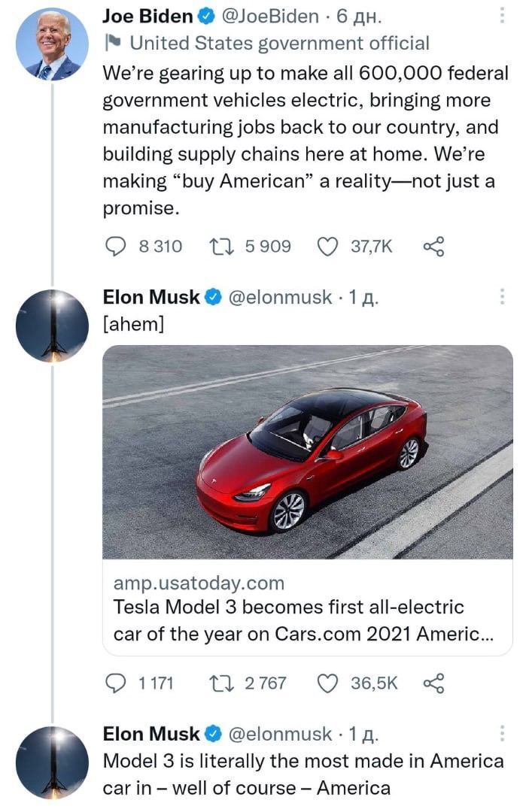Open more options on Model 3 tweet
This screenshot has height=812, width=529.
pos(502,734)
